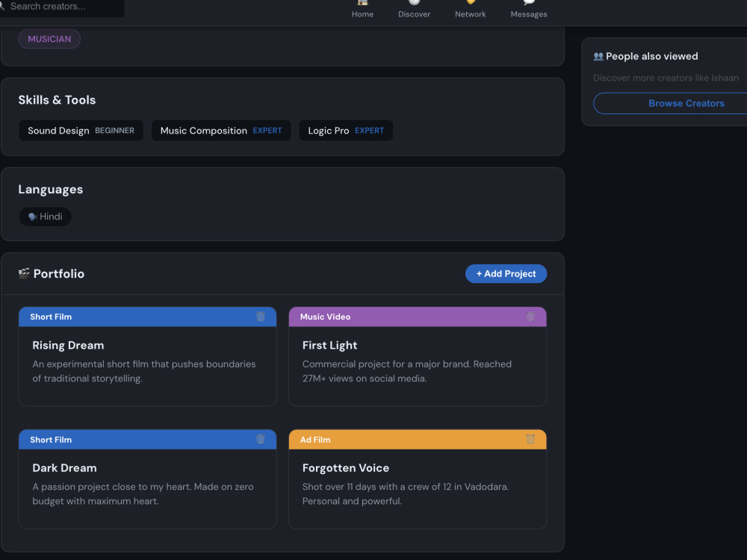The width and height of the screenshot is (747, 560).
Task: Open the Discover tab
Action: pyautogui.click(x=414, y=10)
